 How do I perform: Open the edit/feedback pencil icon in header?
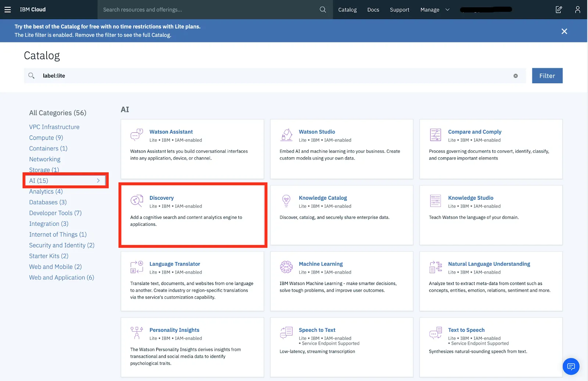tap(559, 10)
